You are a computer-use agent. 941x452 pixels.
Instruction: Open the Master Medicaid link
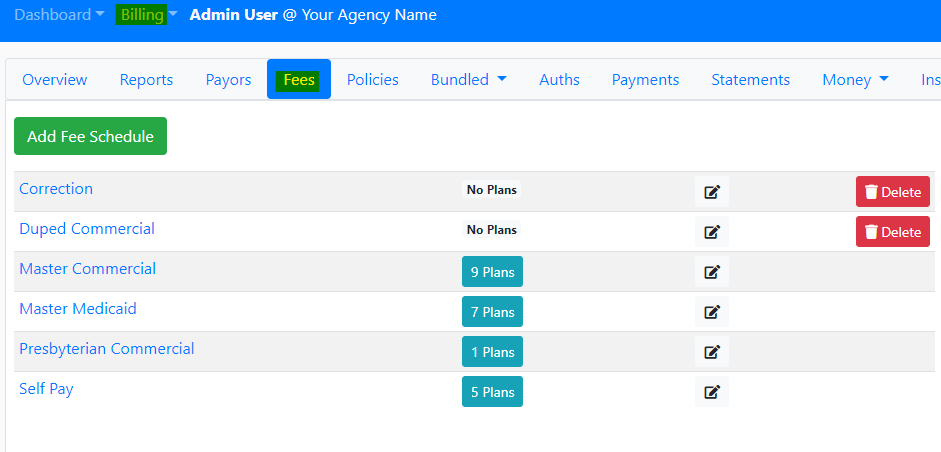tap(78, 309)
